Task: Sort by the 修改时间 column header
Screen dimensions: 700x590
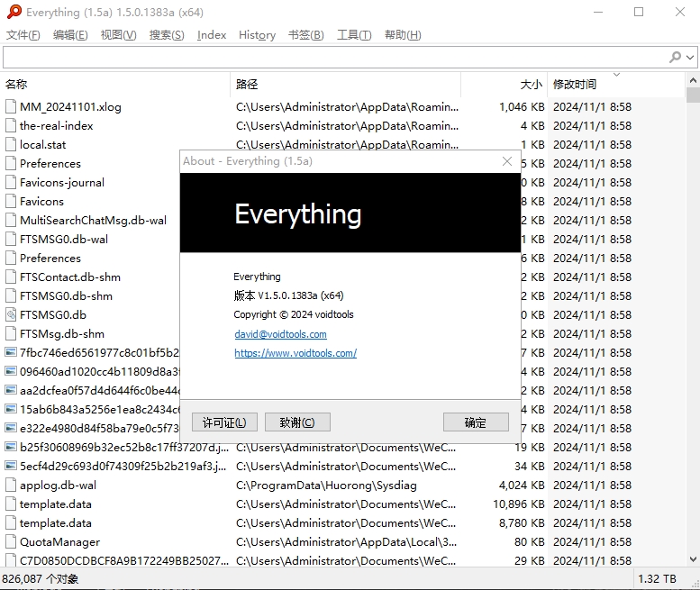Action: [x=616, y=85]
